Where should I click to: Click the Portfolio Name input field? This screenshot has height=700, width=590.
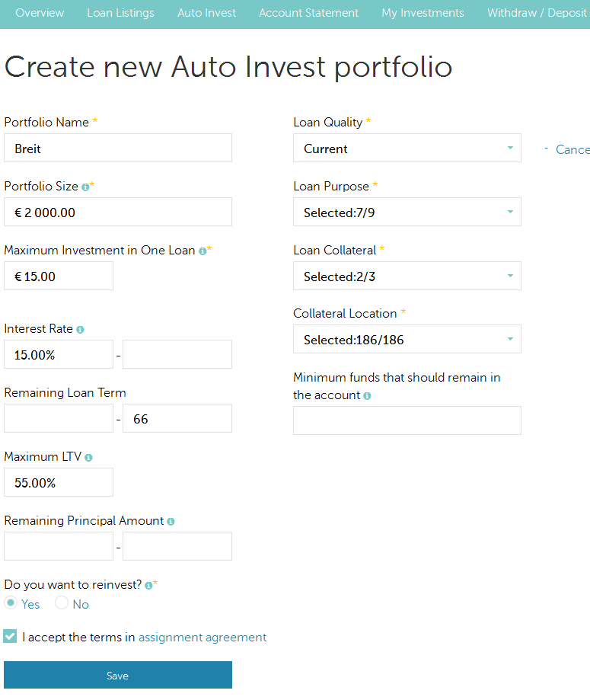click(118, 149)
